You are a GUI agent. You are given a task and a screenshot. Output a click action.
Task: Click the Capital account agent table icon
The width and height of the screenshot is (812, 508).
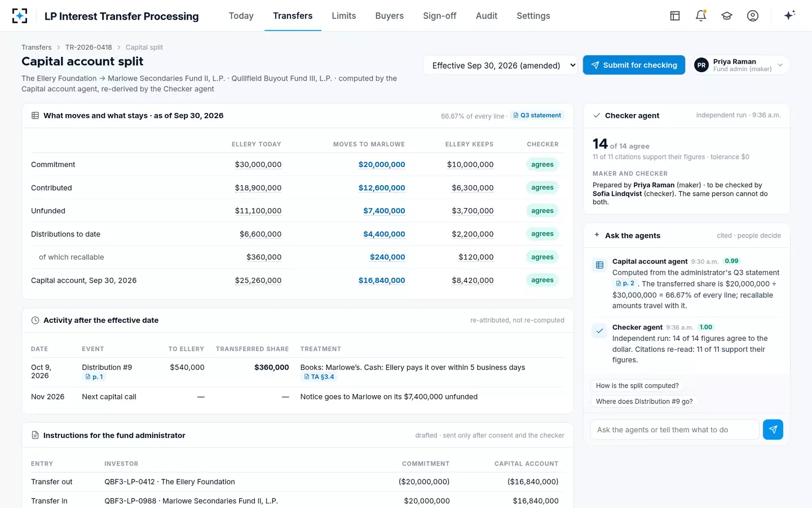pos(599,265)
